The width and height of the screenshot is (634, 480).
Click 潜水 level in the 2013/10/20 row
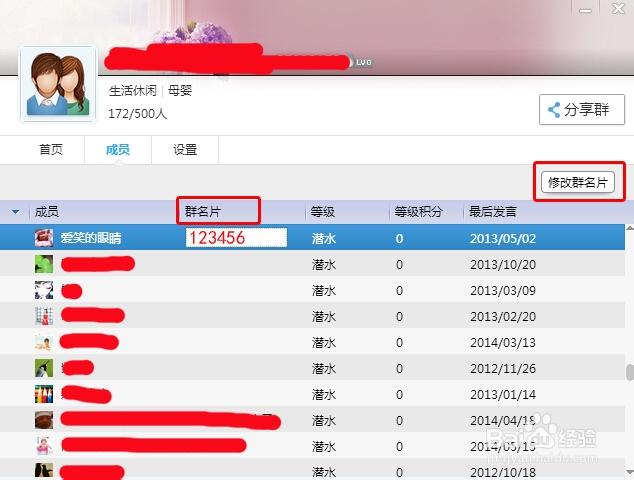pos(323,264)
